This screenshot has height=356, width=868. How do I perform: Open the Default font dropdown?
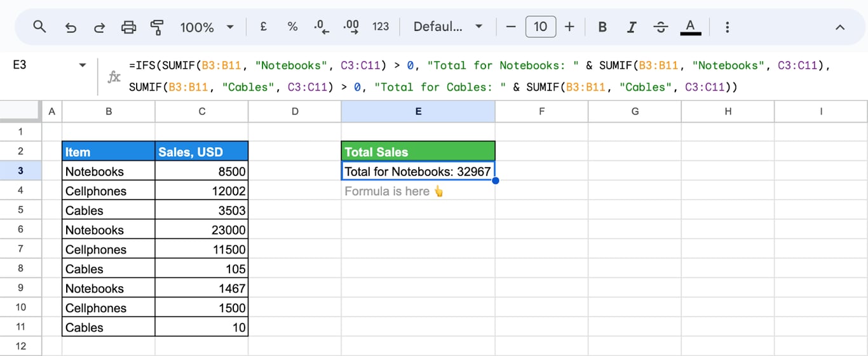(x=448, y=27)
